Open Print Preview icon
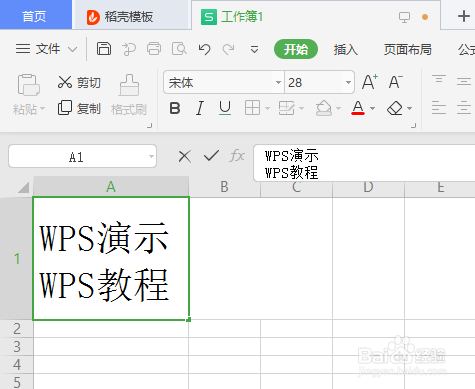 point(179,49)
